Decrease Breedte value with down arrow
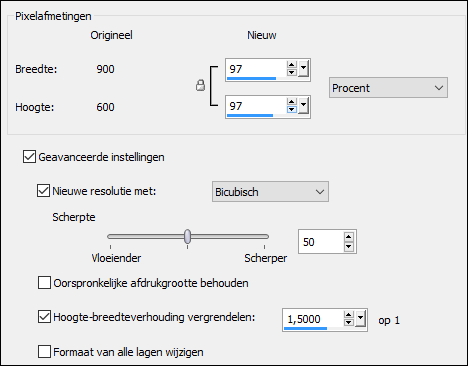Viewport: 468px width, 366px height. [292, 72]
